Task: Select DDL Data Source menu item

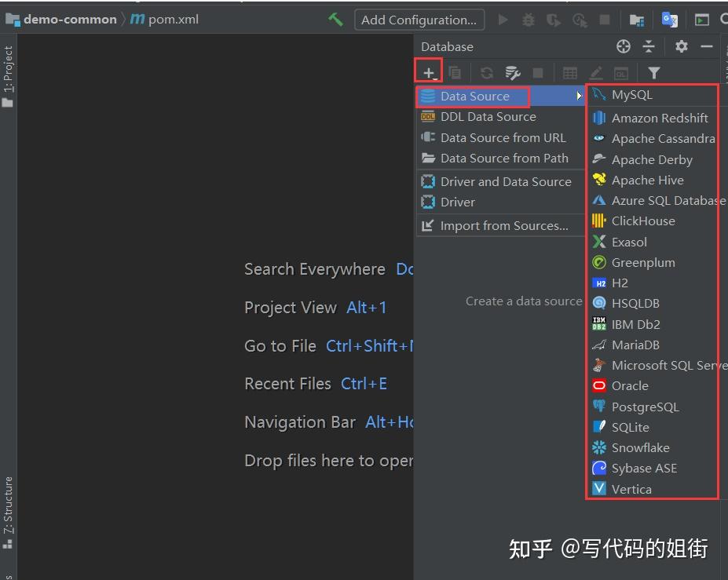Action: 500,117
